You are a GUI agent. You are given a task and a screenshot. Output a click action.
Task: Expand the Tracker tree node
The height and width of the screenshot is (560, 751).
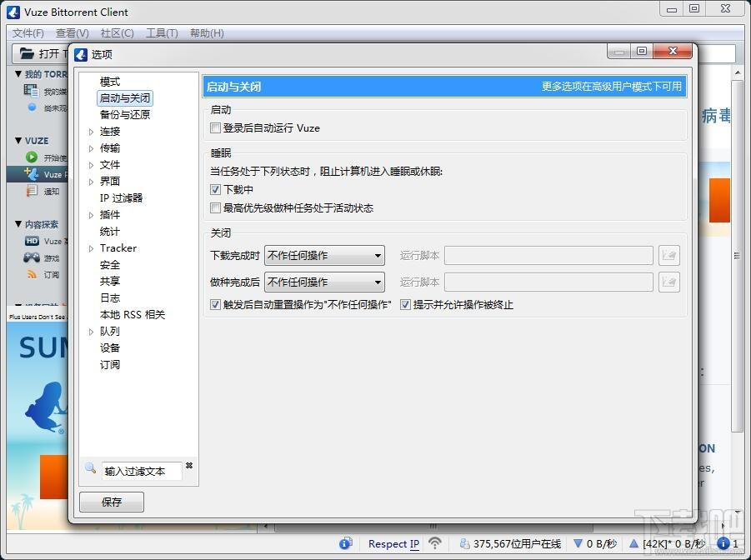[x=91, y=248]
